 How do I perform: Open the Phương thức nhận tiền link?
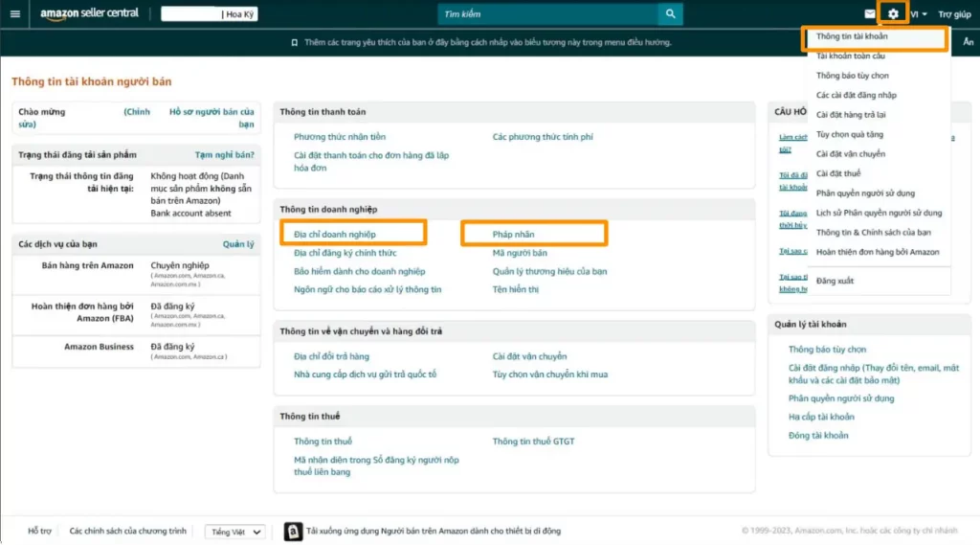tap(340, 136)
